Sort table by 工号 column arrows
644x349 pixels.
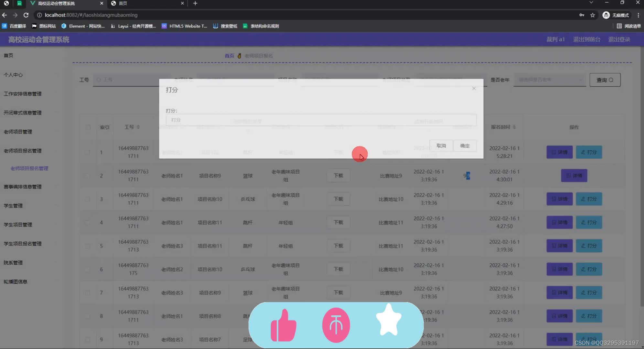[138, 127]
